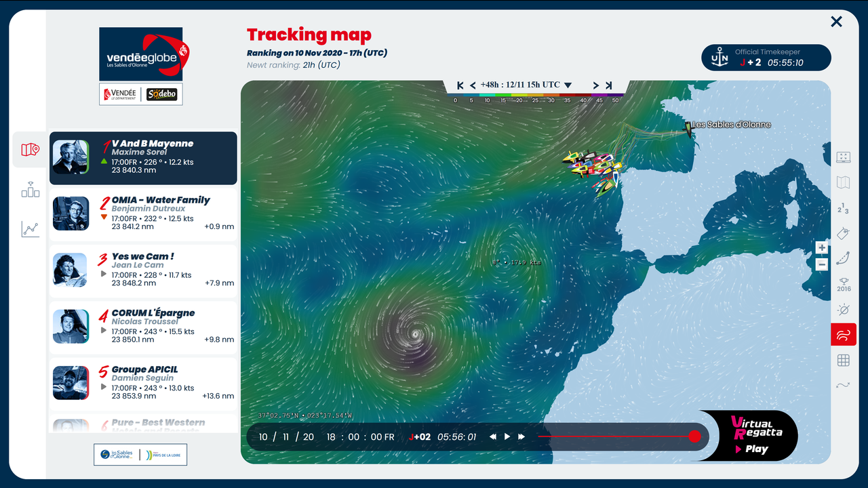Jump to first wind forecast step
This screenshot has height=488, width=868.
click(x=460, y=85)
